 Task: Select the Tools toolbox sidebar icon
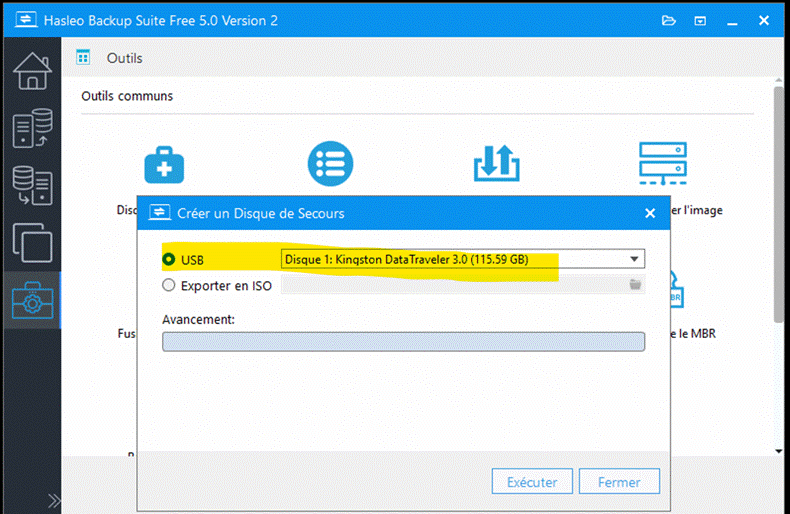coord(32,300)
